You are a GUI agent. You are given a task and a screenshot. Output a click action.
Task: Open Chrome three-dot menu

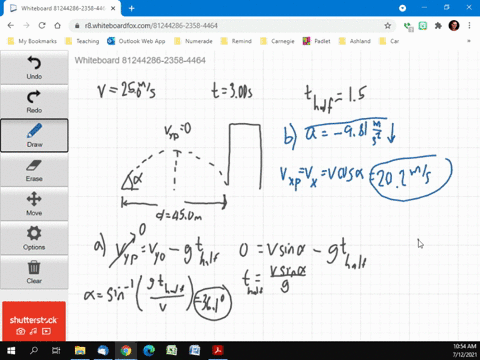[x=469, y=26]
